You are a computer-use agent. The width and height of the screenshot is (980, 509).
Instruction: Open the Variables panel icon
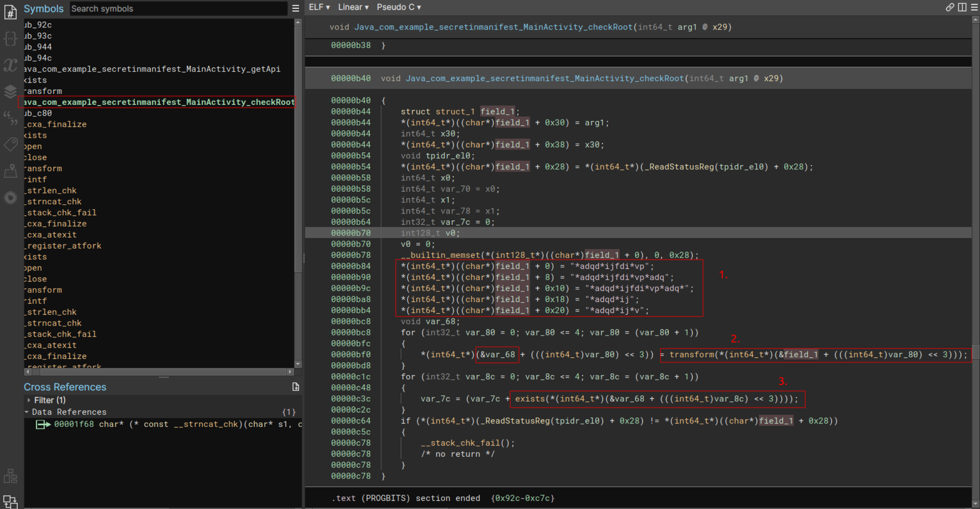pyautogui.click(x=10, y=65)
